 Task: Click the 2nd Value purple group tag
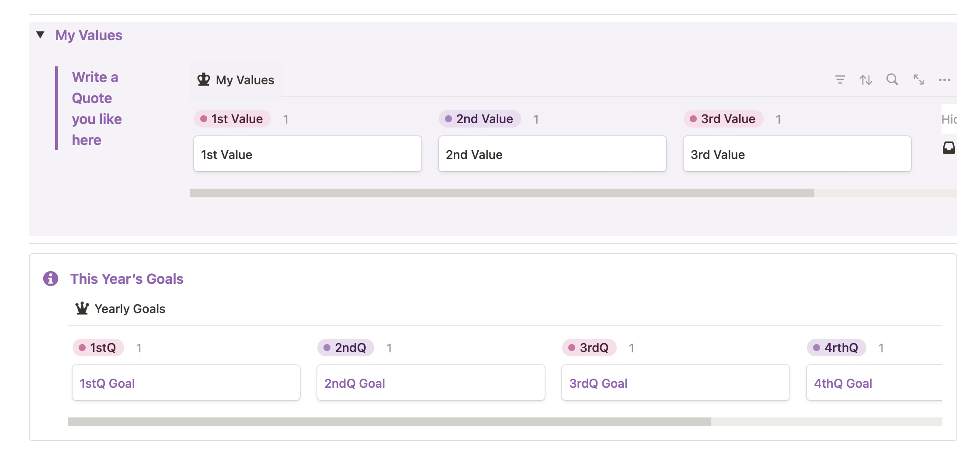click(480, 119)
